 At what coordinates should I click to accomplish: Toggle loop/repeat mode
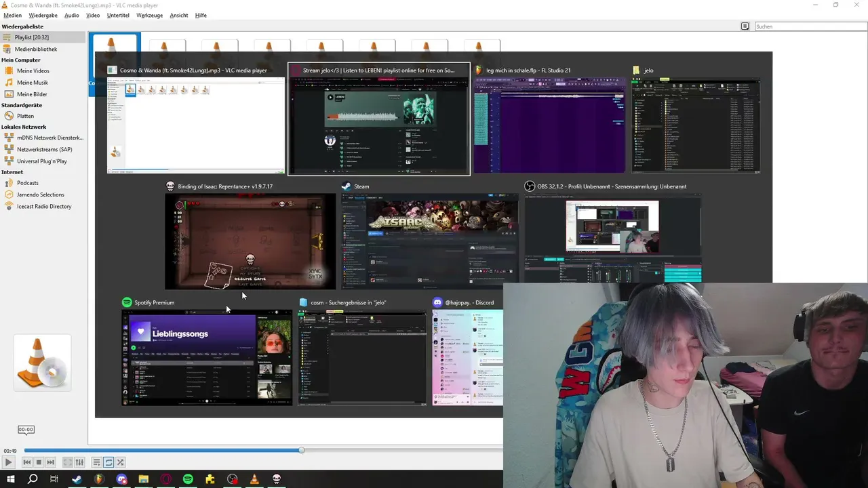pos(108,462)
